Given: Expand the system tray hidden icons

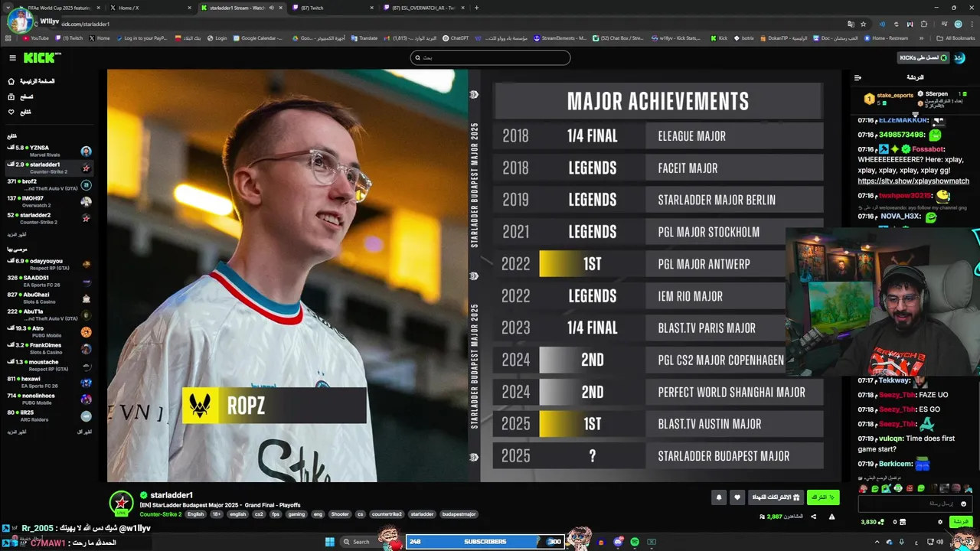Looking at the screenshot, I should coord(877,542).
